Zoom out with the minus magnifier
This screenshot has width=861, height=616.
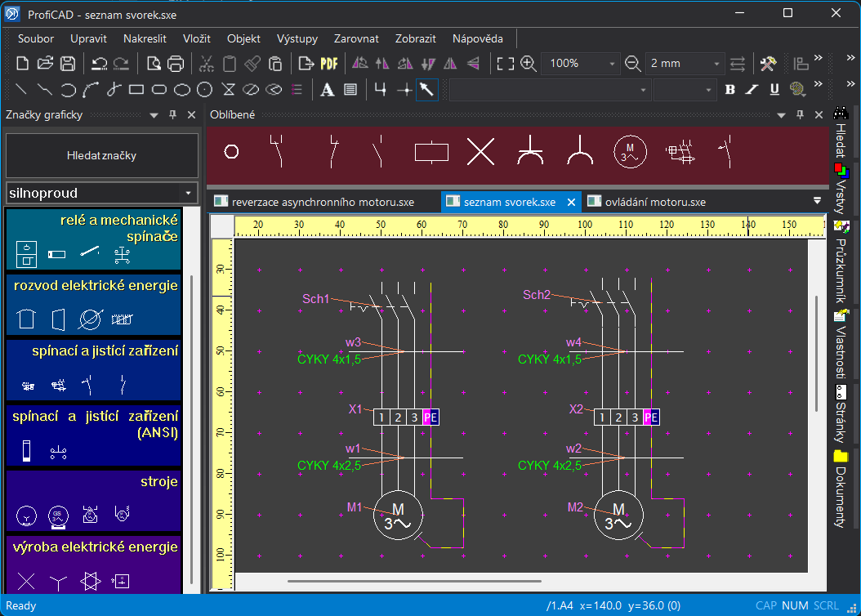[x=632, y=64]
